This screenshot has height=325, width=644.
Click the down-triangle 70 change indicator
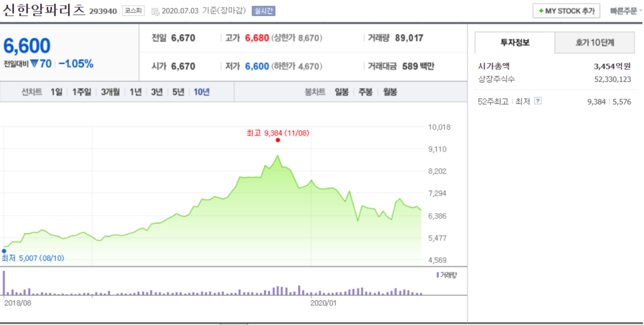[x=41, y=64]
